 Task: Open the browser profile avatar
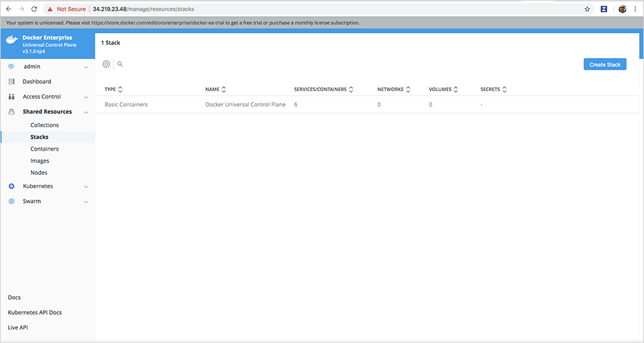[623, 9]
